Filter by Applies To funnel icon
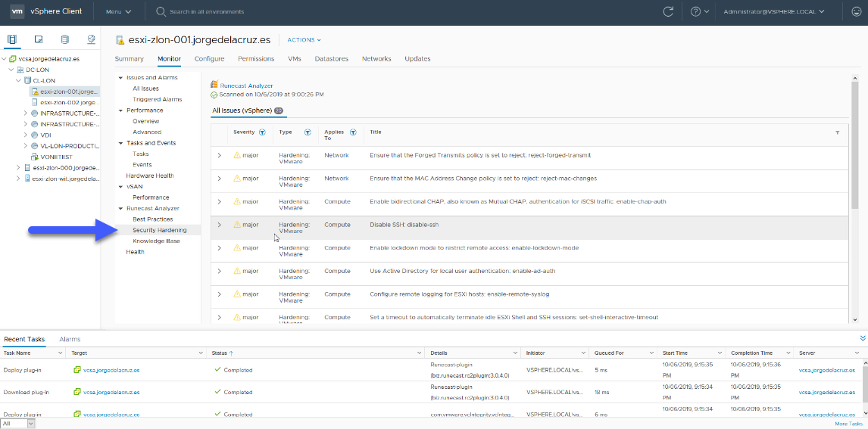The height and width of the screenshot is (429, 868). pos(353,132)
